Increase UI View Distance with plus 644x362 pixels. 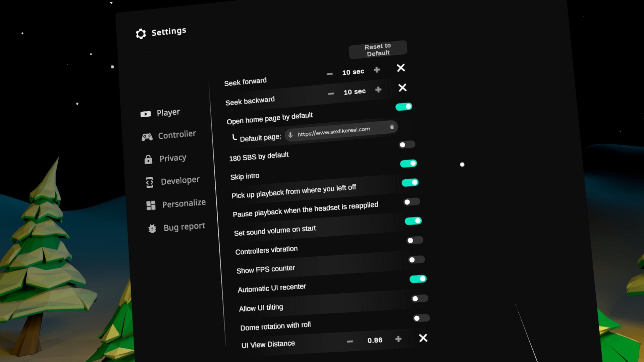tap(398, 339)
